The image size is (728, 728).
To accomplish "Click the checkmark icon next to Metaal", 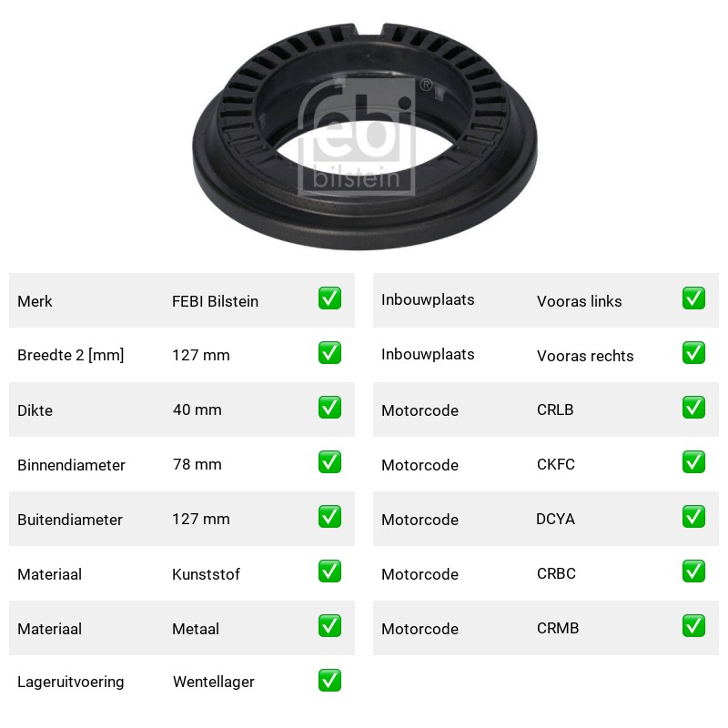I will [x=329, y=626].
